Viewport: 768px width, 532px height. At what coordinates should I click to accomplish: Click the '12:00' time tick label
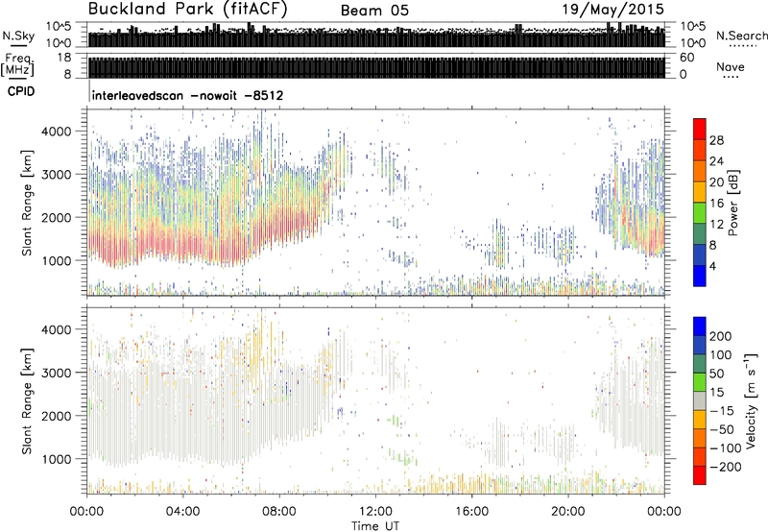click(x=375, y=511)
